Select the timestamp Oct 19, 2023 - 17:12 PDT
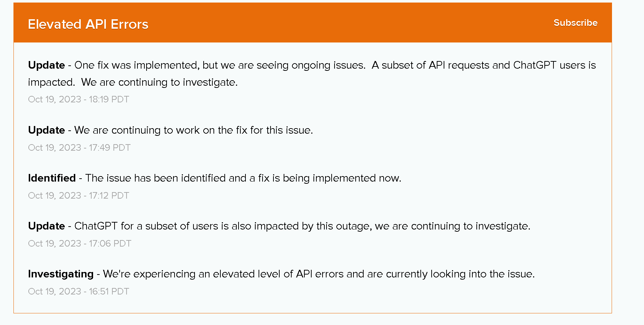 coord(78,195)
